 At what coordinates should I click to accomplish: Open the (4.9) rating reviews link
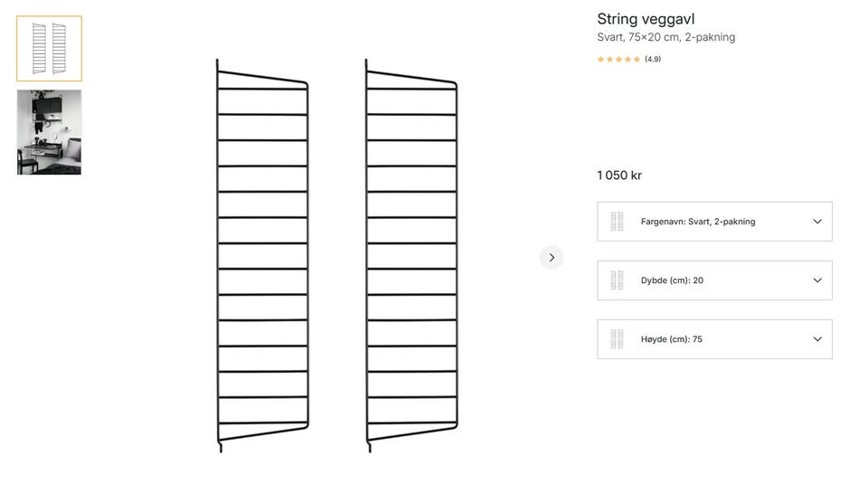(653, 60)
